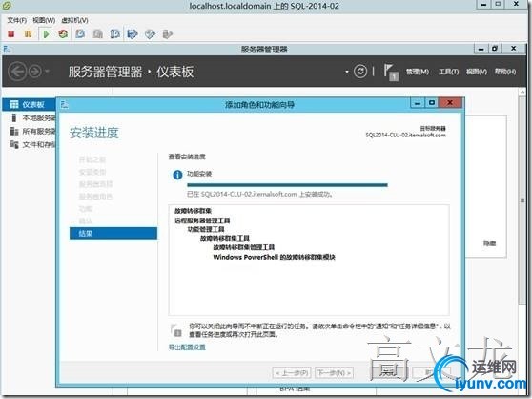The width and height of the screenshot is (532, 399).
Task: Click the connect CD/DVD toolbar icon
Action: click(x=150, y=34)
